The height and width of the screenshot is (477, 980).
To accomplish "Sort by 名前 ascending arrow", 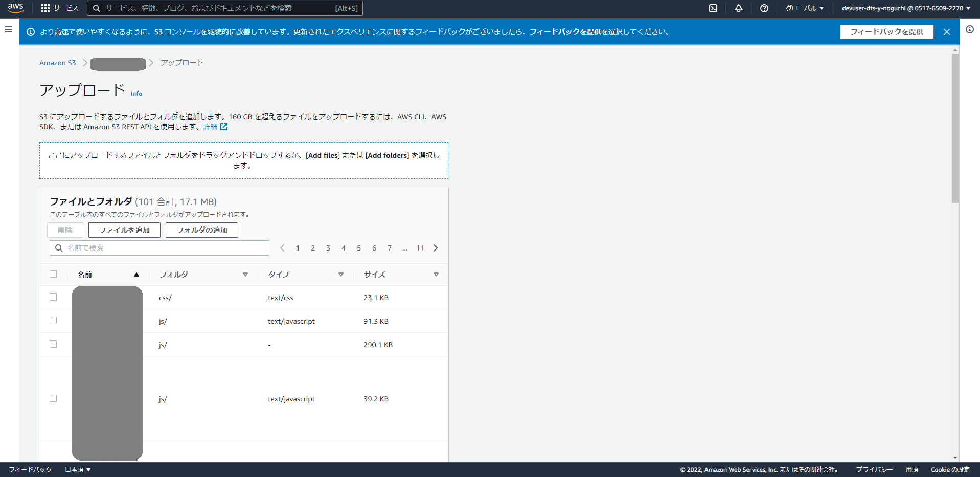I will [136, 275].
